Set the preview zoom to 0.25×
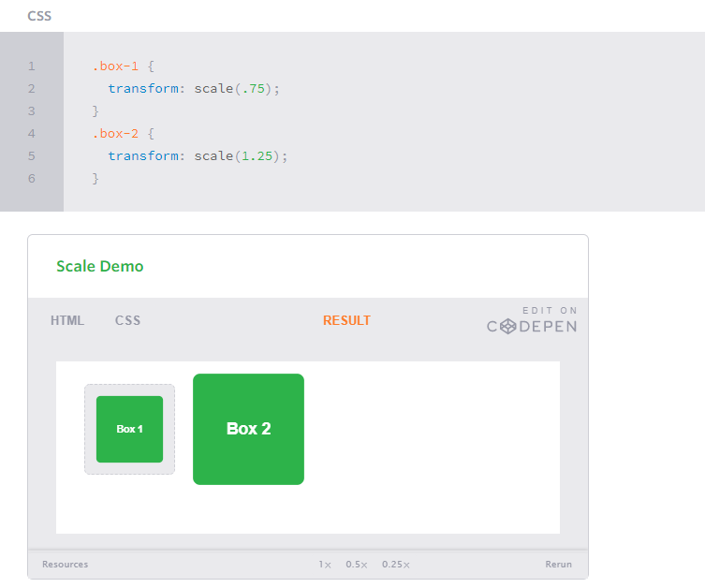The width and height of the screenshot is (705, 588). pos(395,565)
